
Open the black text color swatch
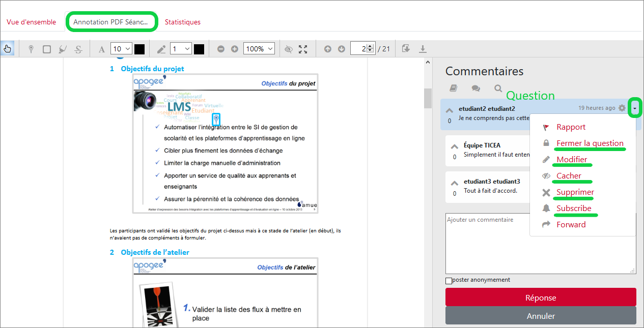coord(139,49)
